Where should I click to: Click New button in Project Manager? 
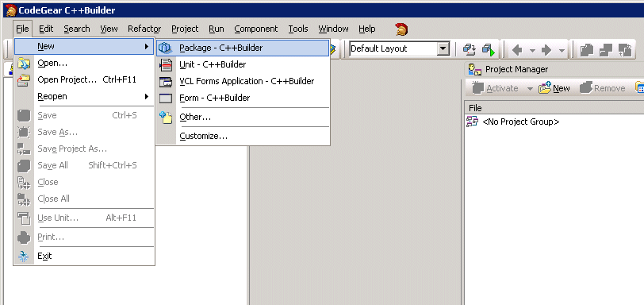click(554, 88)
